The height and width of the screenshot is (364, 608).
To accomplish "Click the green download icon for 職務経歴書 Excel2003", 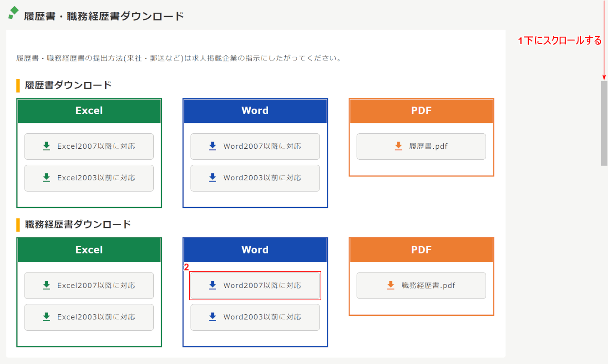I will coord(46,317).
